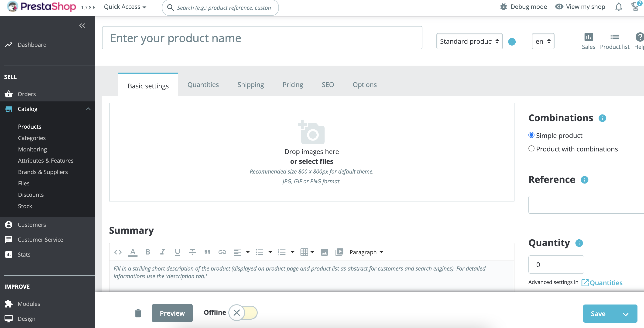Click the Product list icon

(615, 41)
